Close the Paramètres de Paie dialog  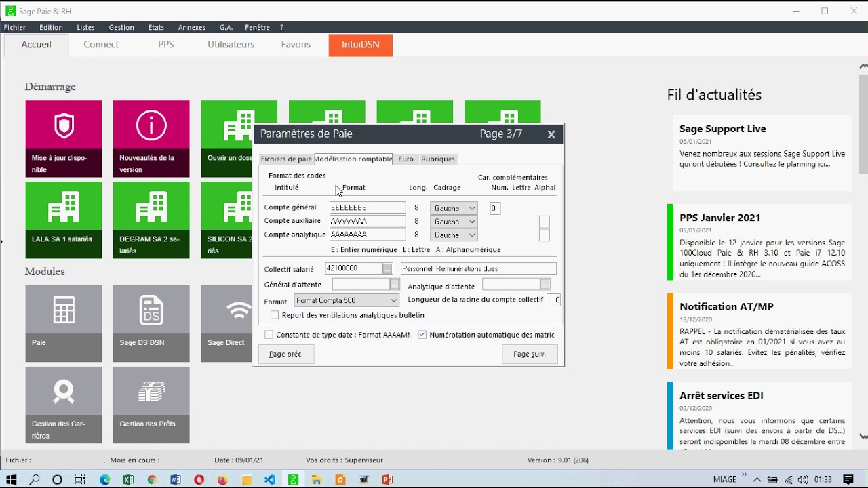(551, 134)
